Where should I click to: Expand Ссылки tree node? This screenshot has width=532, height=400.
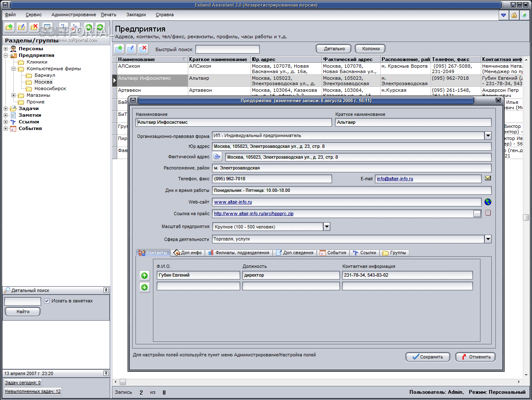6,122
